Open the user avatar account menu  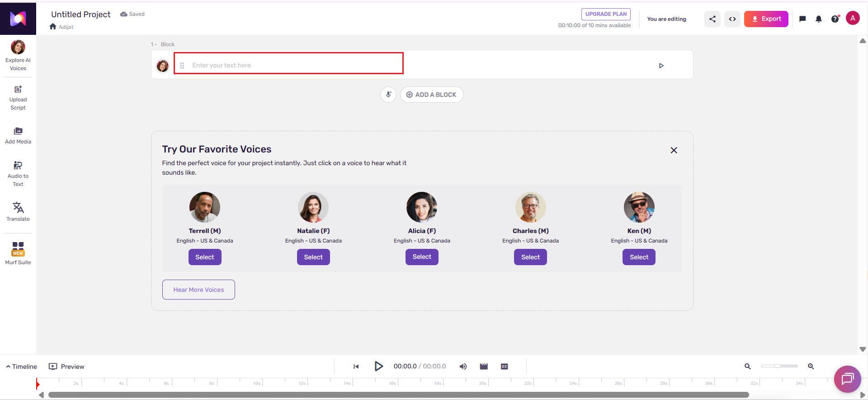pyautogui.click(x=853, y=19)
